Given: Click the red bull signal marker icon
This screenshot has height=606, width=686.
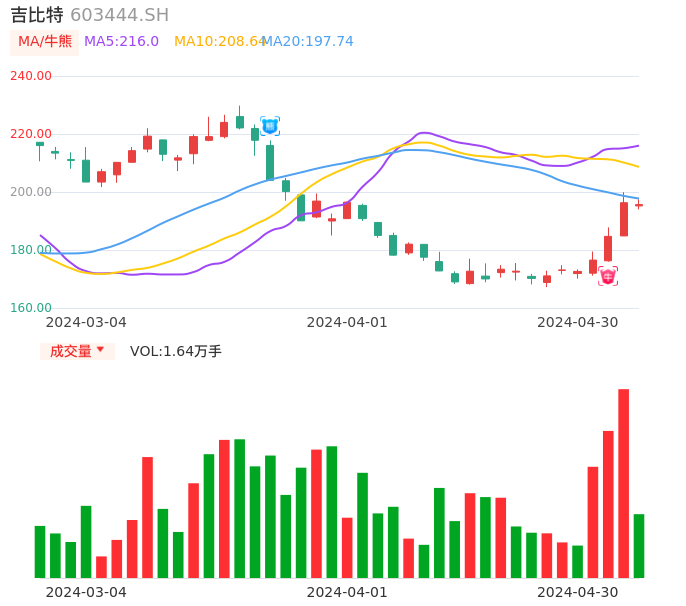Looking at the screenshot, I should pyautogui.click(x=608, y=276).
